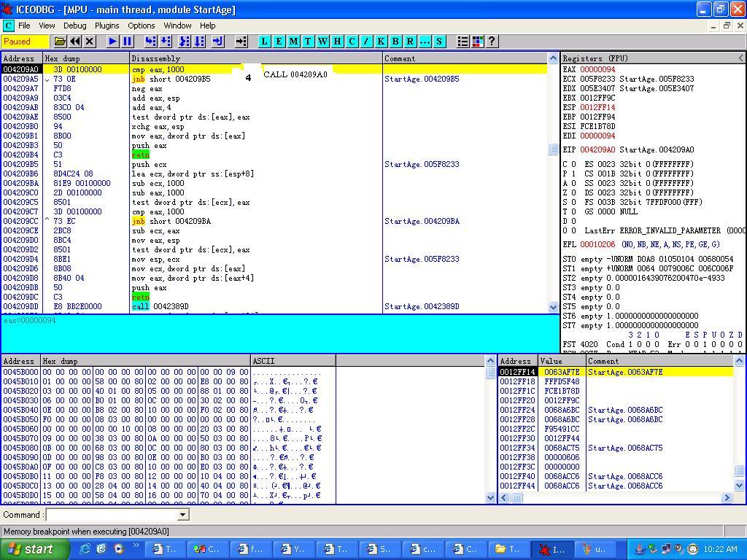The height and width of the screenshot is (560, 747).
Task: Select the 'xchg eax, esp' instruction row
Action: coord(274,126)
